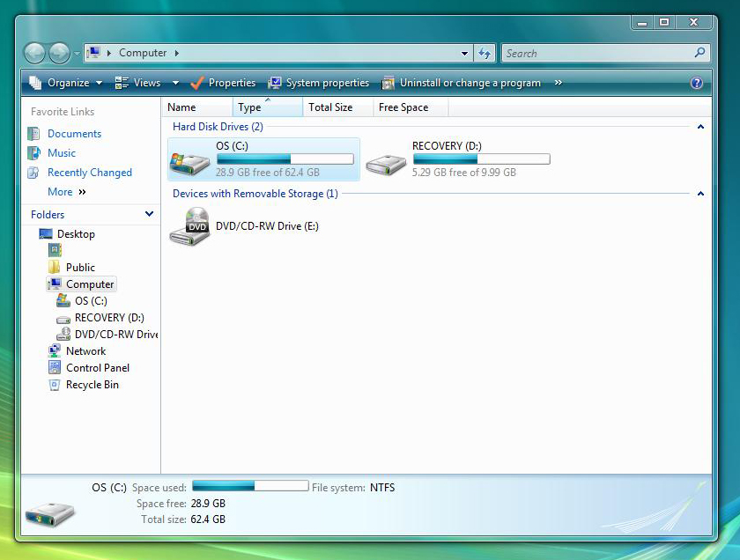Collapse Devices with Removable Storage group
The image size is (740, 560).
point(701,194)
